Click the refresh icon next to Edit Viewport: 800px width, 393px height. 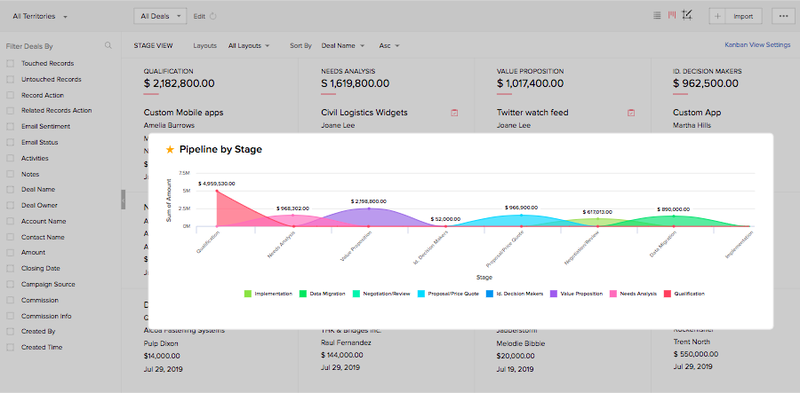click(213, 16)
